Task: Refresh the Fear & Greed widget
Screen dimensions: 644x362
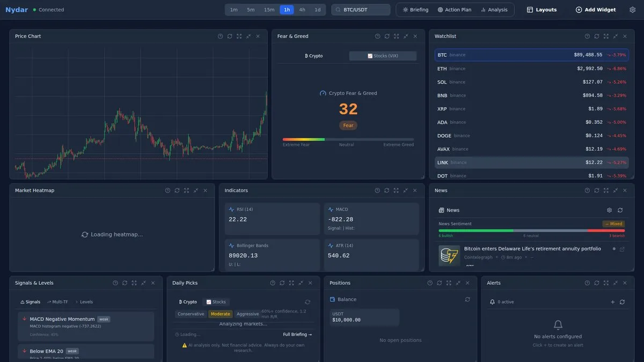Action: 387,36
